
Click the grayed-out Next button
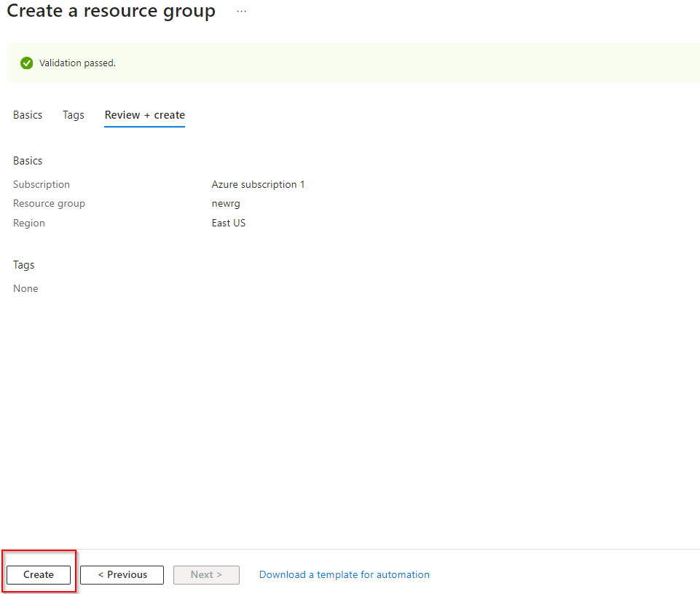206,574
